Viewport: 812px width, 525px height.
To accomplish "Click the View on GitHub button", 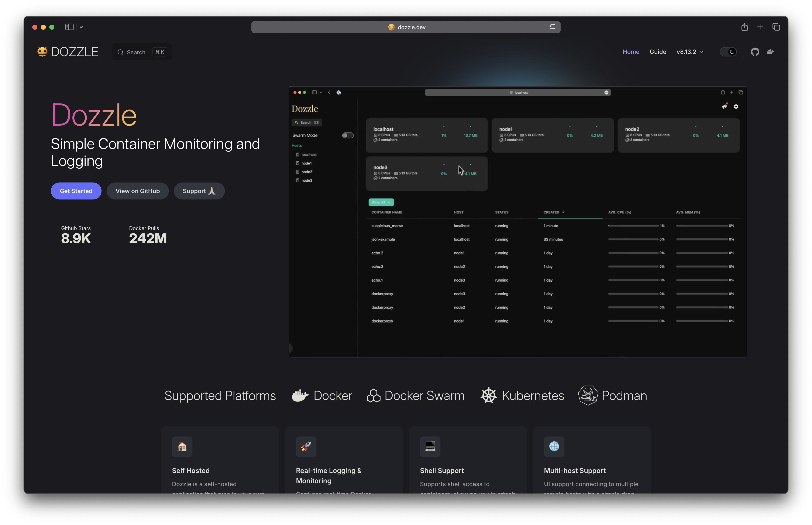I will pyautogui.click(x=137, y=191).
